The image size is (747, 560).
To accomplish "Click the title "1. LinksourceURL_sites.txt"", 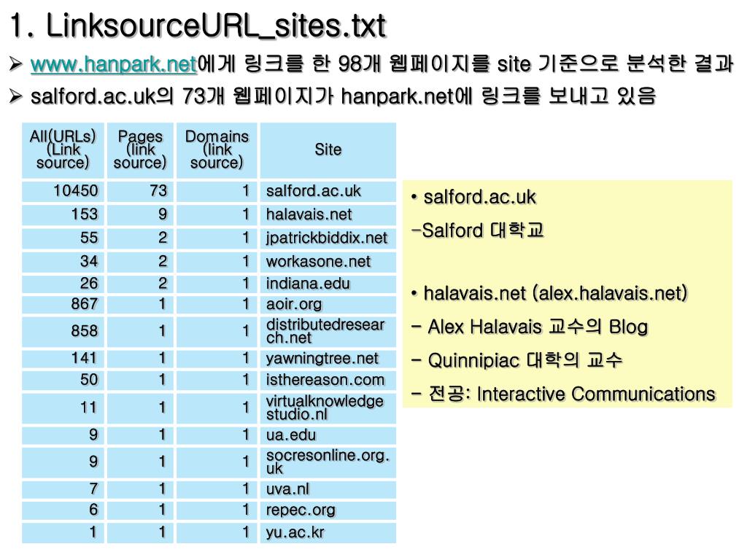I will (198, 26).
